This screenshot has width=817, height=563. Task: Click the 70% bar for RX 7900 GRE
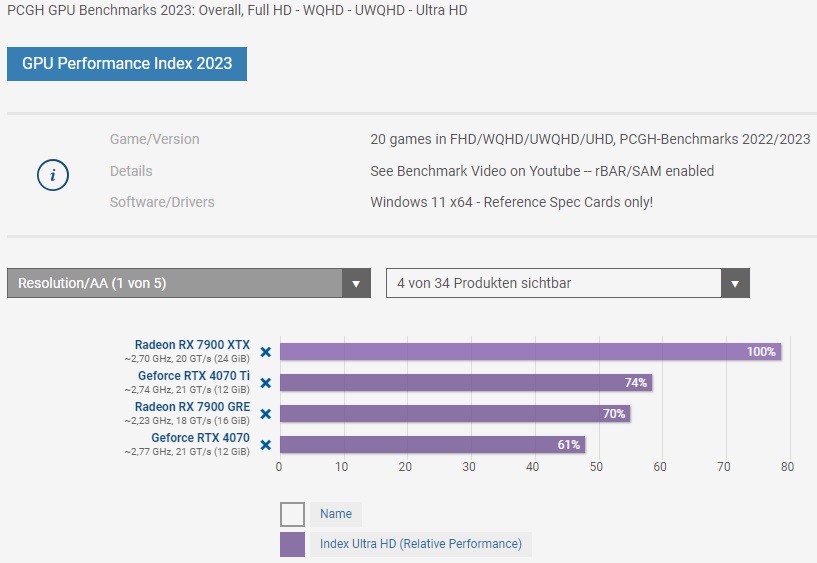[455, 414]
